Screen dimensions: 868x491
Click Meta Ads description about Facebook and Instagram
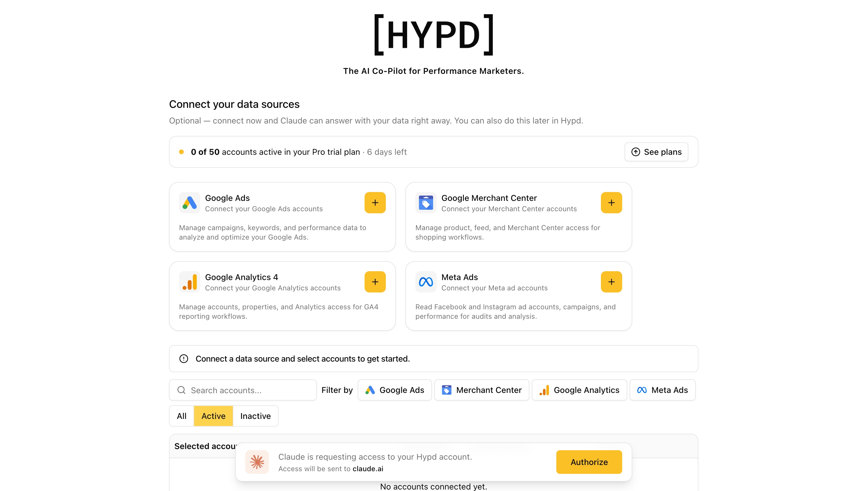pyautogui.click(x=515, y=312)
